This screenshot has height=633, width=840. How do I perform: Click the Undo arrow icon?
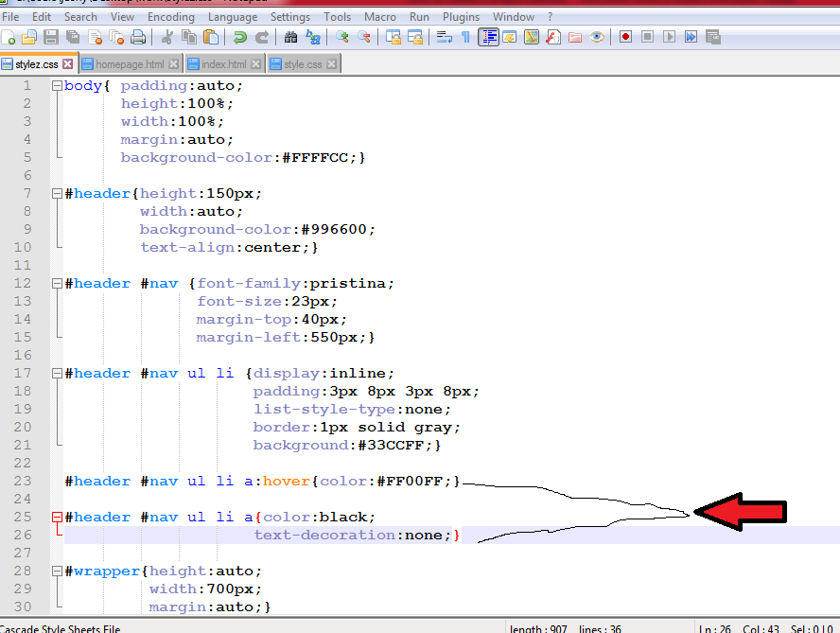[240, 38]
